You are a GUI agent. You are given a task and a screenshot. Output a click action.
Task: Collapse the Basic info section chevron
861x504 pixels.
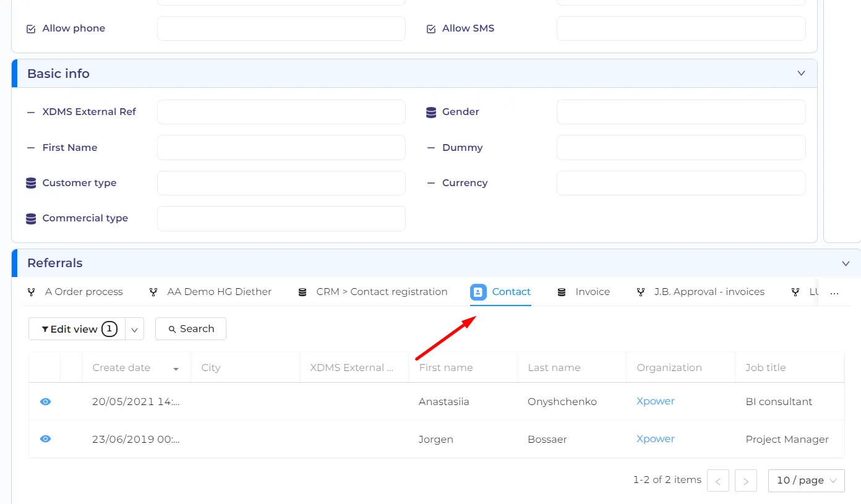[x=801, y=74]
